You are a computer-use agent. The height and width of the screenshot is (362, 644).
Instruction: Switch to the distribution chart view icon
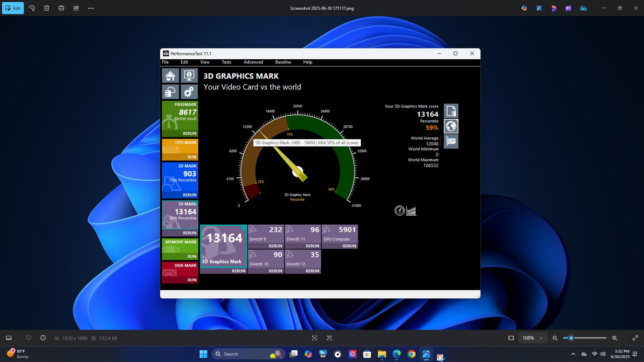[x=411, y=210]
